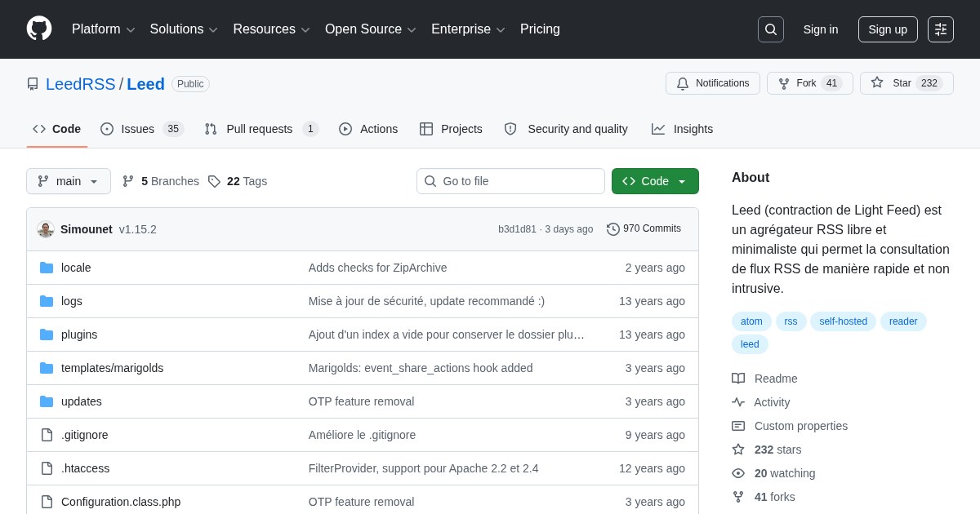
Task: Open Simounet's avatar image
Action: (46, 229)
